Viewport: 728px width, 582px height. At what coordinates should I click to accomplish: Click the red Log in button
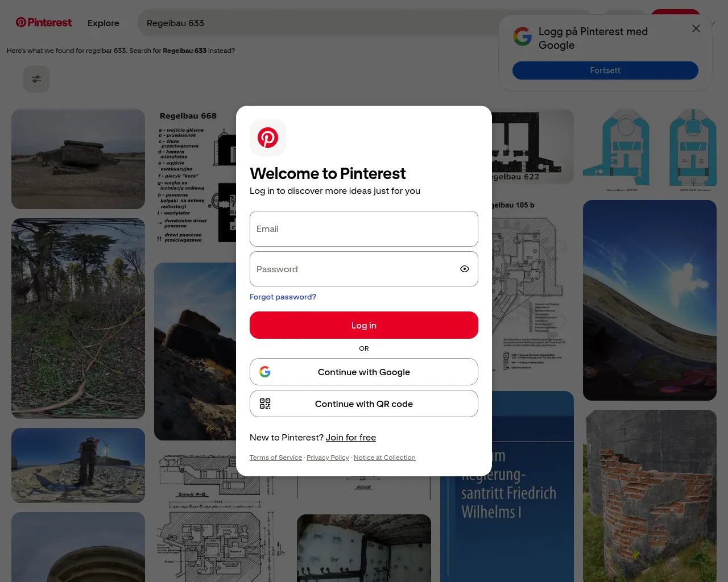coord(364,325)
